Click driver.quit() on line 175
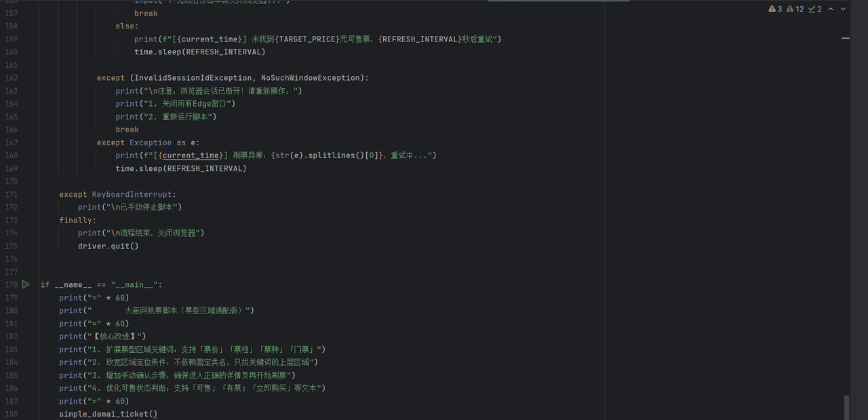This screenshot has height=420, width=868. click(x=108, y=246)
